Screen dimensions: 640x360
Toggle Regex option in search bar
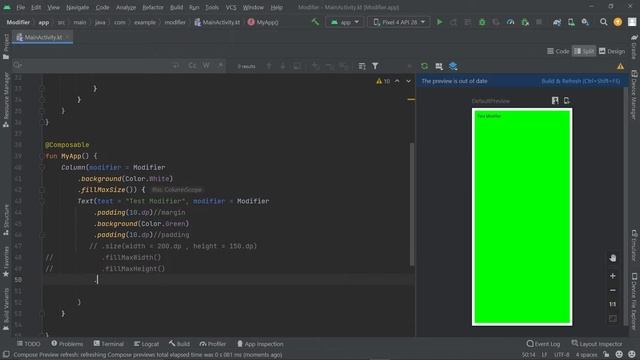pyautogui.click(x=220, y=66)
